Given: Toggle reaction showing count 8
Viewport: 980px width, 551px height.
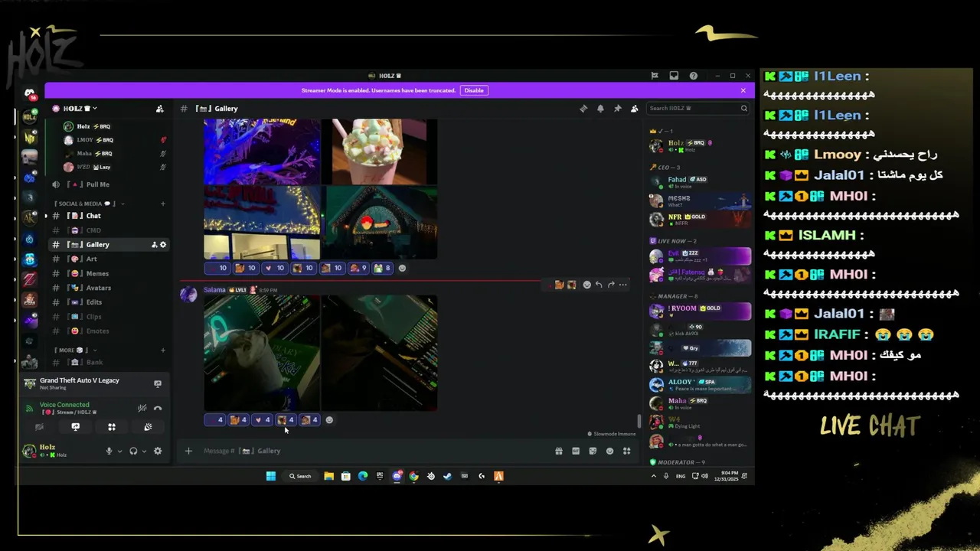Looking at the screenshot, I should coord(382,268).
